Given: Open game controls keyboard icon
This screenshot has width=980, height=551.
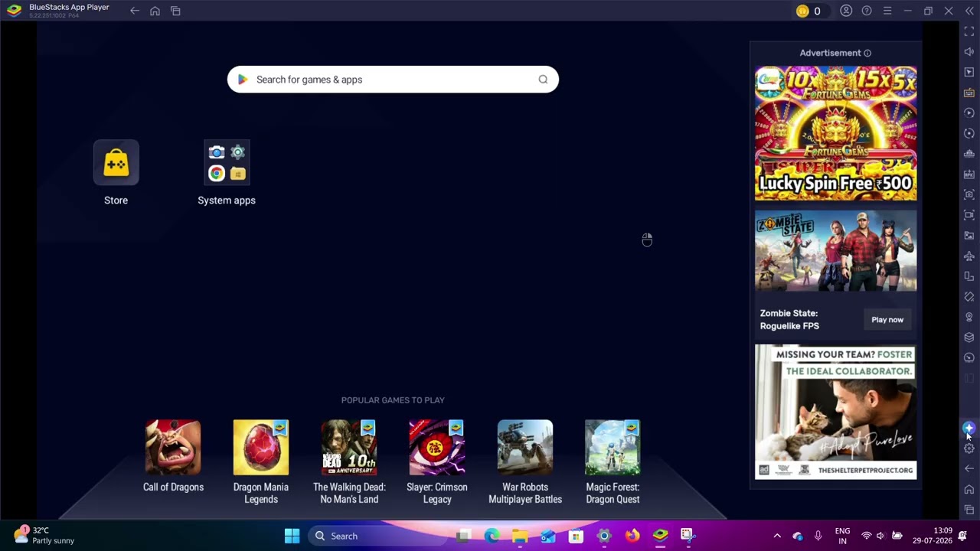Looking at the screenshot, I should point(969,93).
